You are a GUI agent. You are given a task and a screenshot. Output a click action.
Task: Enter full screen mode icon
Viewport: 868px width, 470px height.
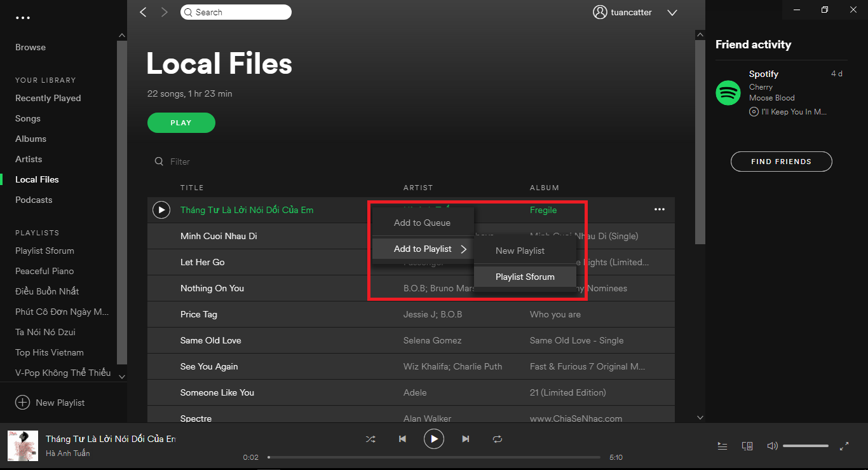coord(844,446)
